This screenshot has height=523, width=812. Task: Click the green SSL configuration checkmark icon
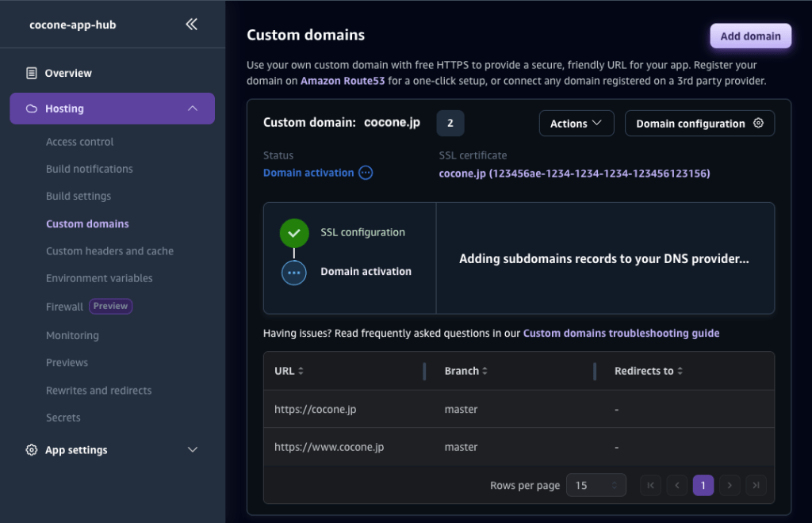(294, 233)
